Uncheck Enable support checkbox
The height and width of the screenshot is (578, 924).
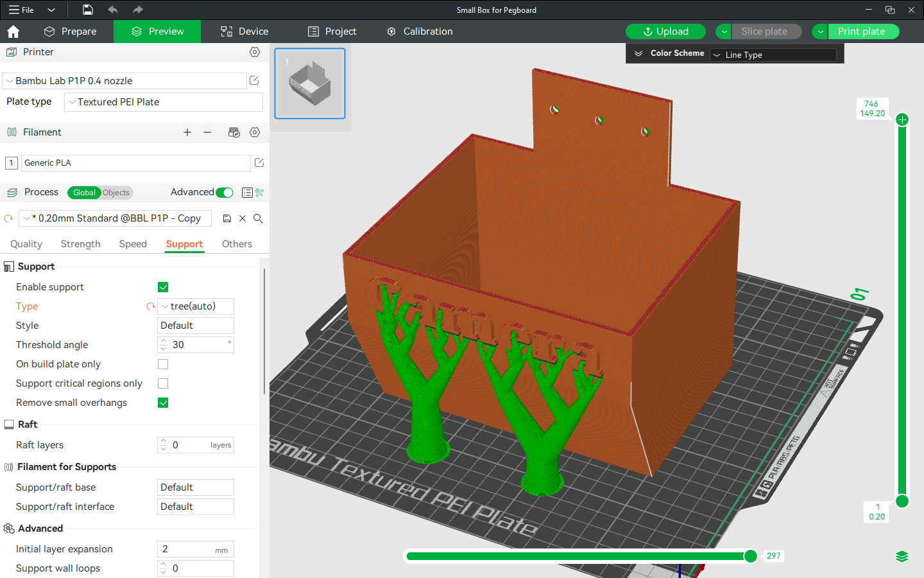point(163,287)
